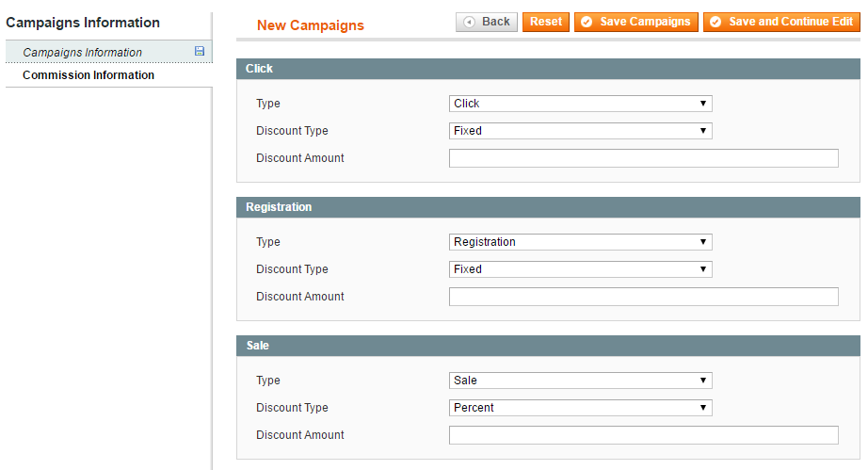Expand the Sale Type dropdown
The image size is (868, 470).
click(580, 381)
